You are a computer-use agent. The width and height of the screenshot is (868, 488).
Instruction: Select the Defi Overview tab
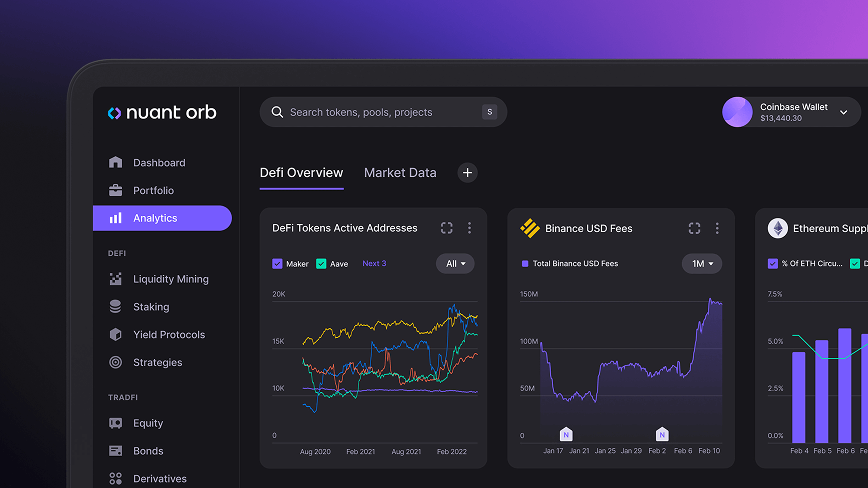301,172
